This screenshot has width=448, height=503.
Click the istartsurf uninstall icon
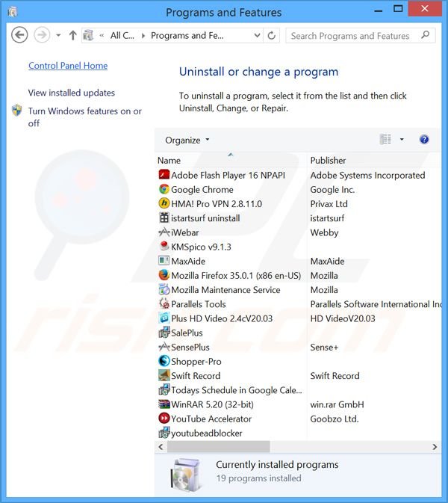tap(164, 217)
